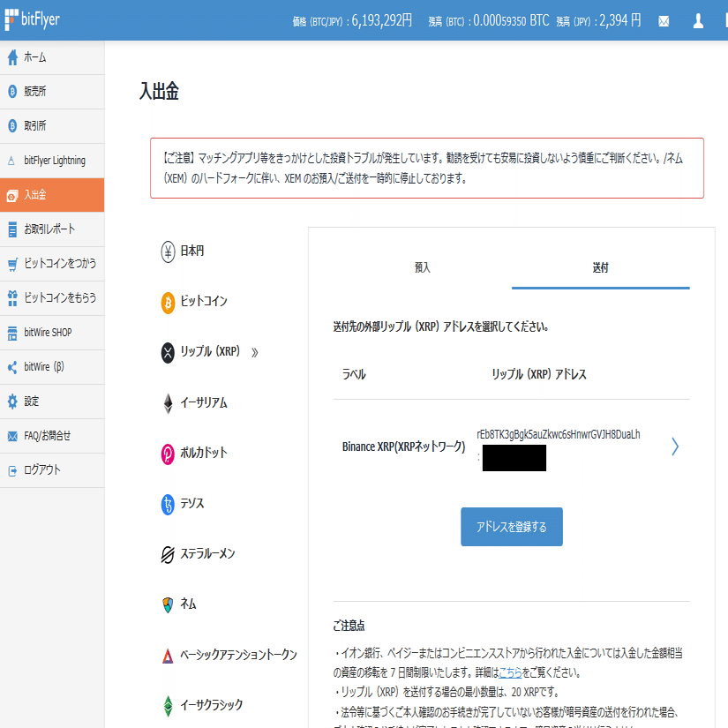
Task: Click the gift icon beside ビットコインをもらう
Action: (x=12, y=298)
